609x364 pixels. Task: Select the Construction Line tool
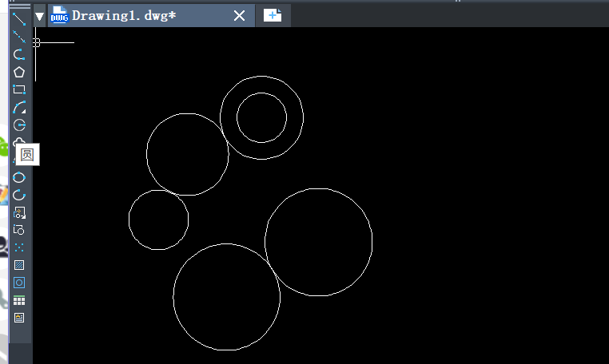coord(19,37)
